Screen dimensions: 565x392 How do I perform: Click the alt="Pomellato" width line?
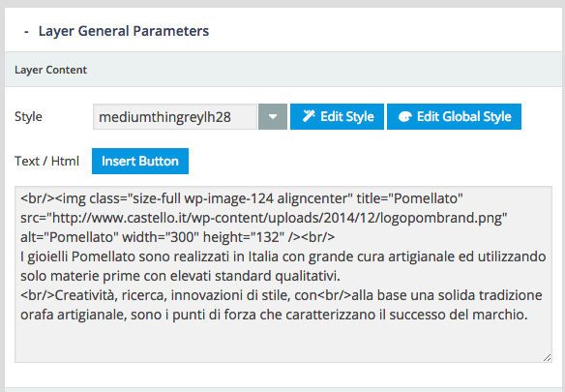pos(178,237)
